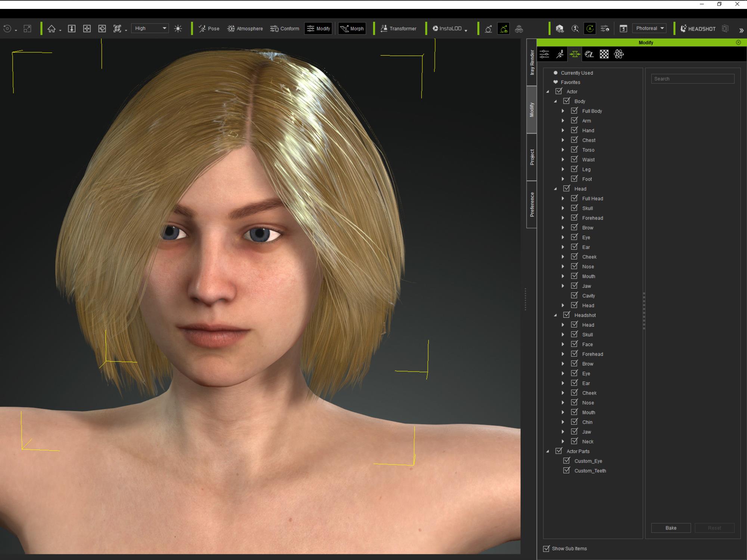The image size is (747, 560).
Task: Toggle the Headshot group checkbox
Action: pyautogui.click(x=567, y=315)
